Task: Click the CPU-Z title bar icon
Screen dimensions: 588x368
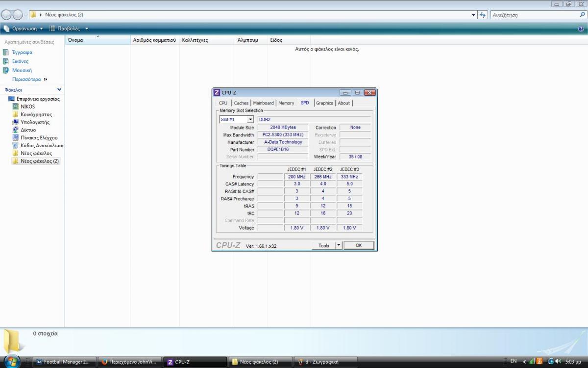Action: click(x=217, y=92)
